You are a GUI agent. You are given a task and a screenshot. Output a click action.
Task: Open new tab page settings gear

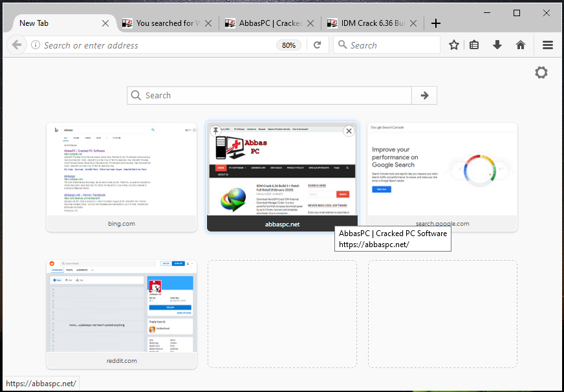click(541, 72)
